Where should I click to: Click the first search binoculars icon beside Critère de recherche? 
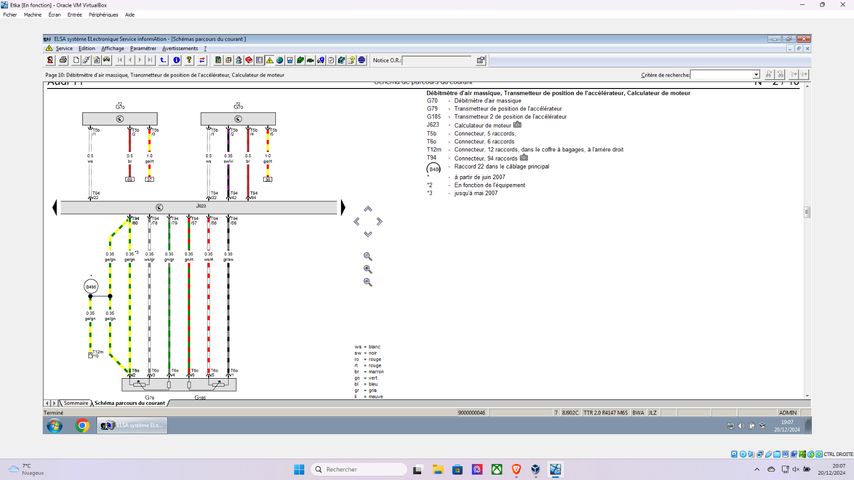pos(769,75)
